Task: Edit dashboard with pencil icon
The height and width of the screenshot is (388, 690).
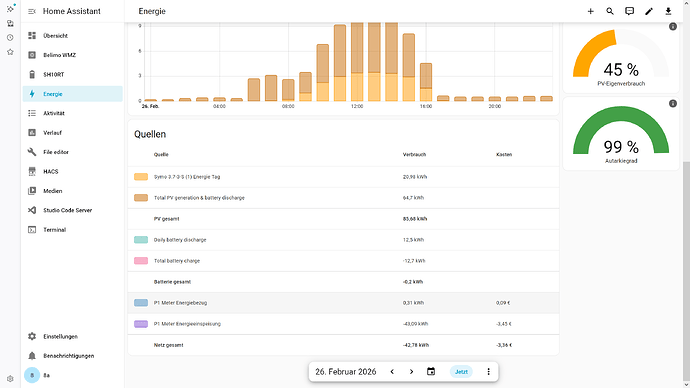Action: (649, 11)
